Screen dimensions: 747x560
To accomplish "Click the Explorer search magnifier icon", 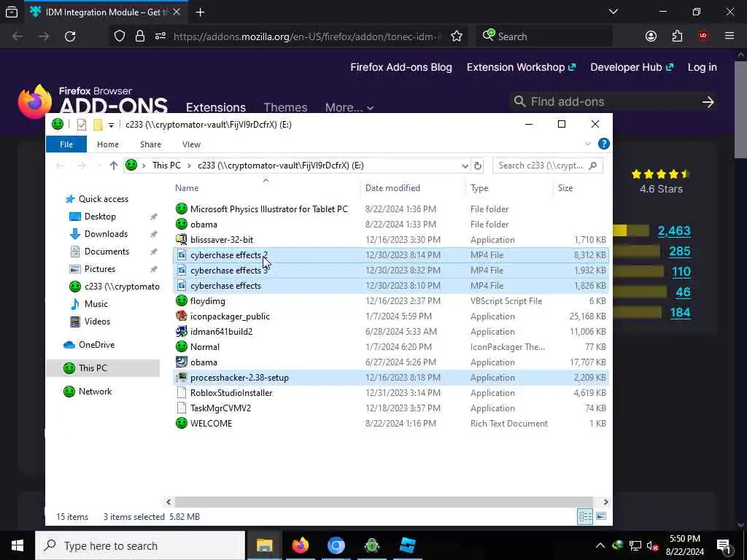I will (x=592, y=166).
